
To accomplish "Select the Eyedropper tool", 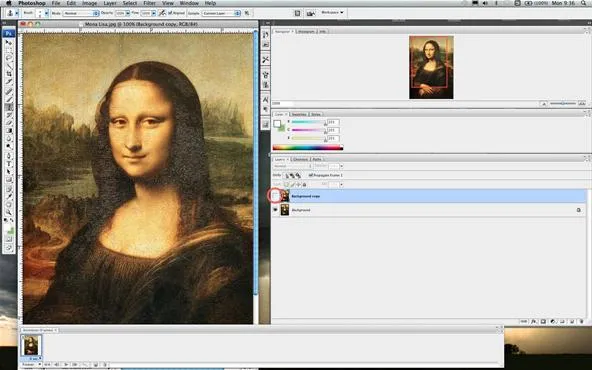I will click(9, 196).
